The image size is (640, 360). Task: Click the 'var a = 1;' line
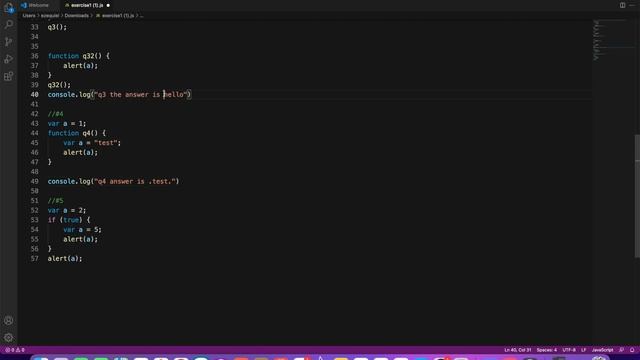coord(67,124)
